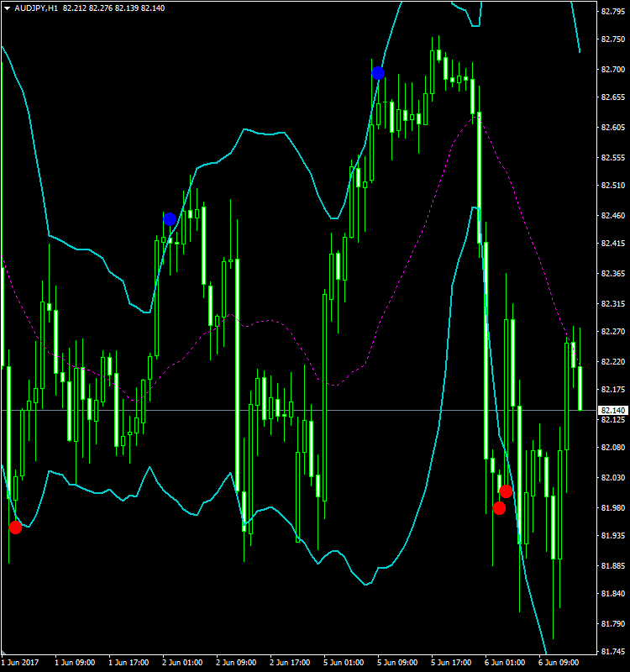Click the 5 Jun 09:00 time label
This screenshot has width=630, height=672.
[397, 663]
